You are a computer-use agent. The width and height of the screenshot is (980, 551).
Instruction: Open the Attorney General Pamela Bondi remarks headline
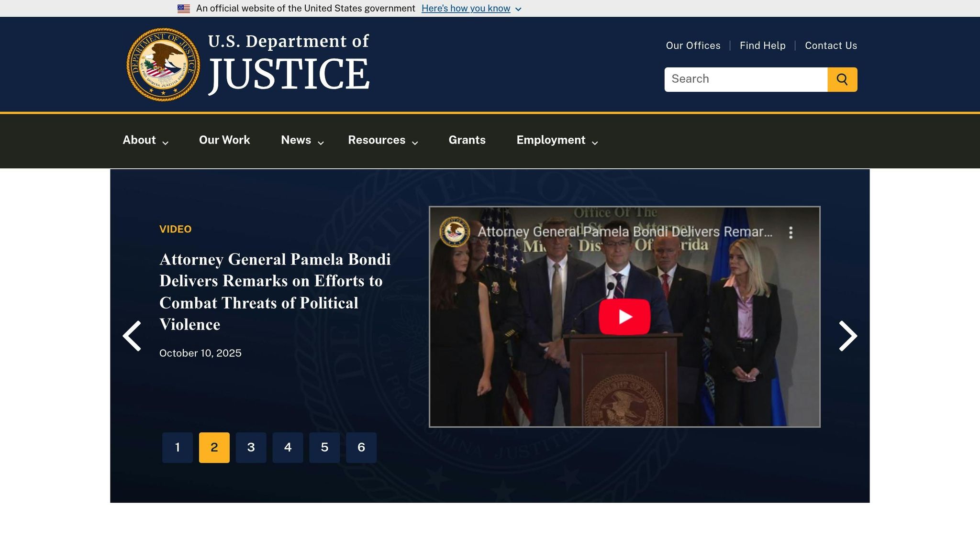pyautogui.click(x=275, y=292)
